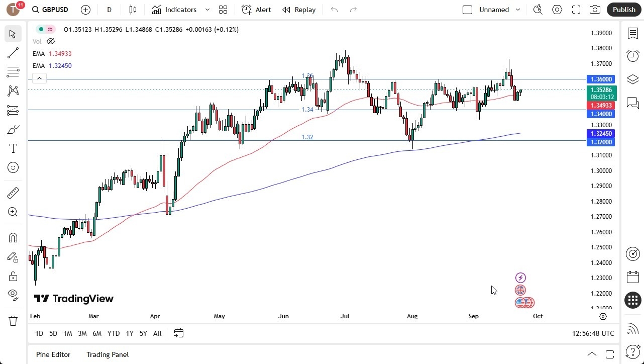The height and width of the screenshot is (364, 644).
Task: Toggle volume visibility on the chart
Action: 51,41
